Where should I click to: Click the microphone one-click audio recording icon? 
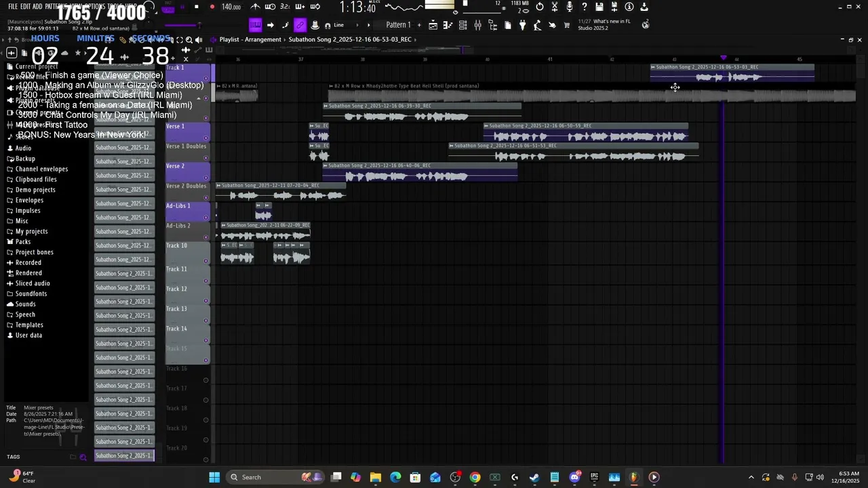pyautogui.click(x=569, y=7)
